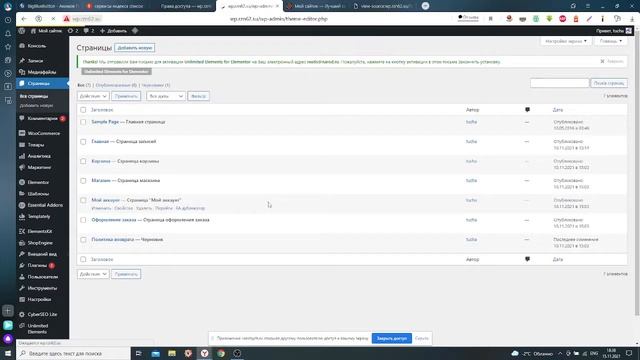Open the Все даты filter dropdown

[166, 96]
